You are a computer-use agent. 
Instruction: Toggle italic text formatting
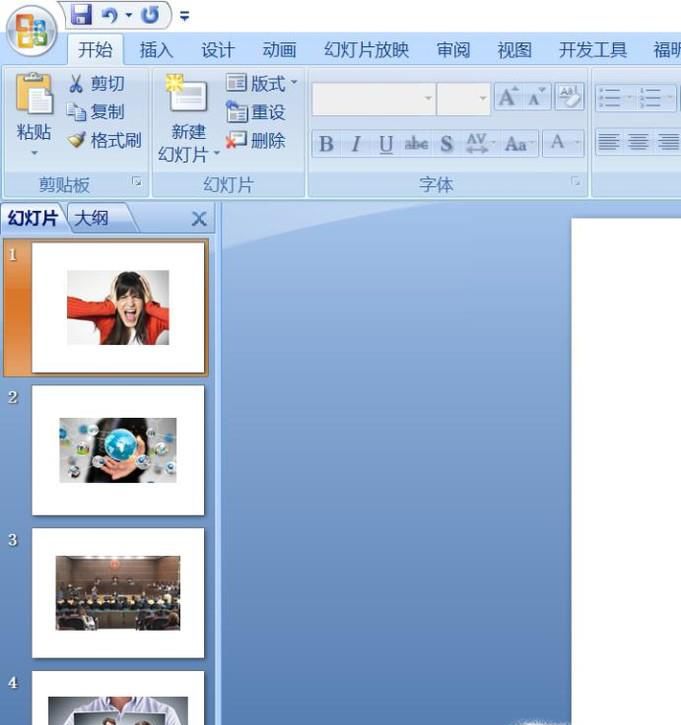(x=356, y=144)
